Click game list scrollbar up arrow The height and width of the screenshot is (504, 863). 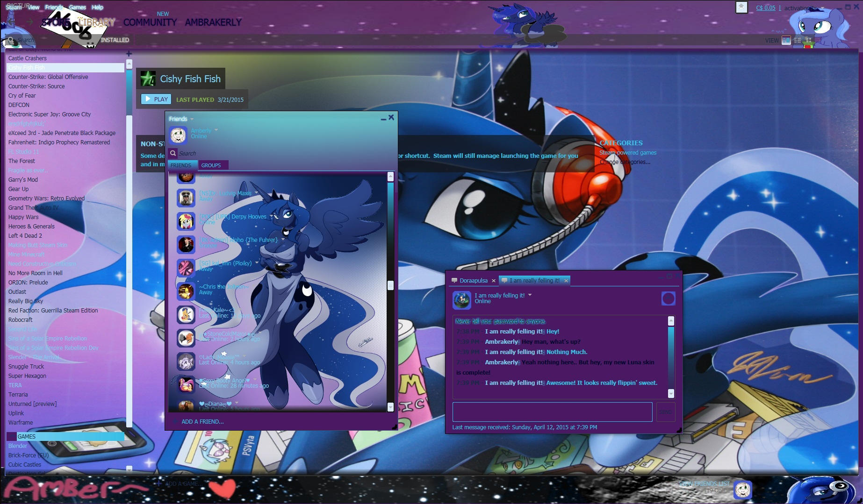pos(129,64)
